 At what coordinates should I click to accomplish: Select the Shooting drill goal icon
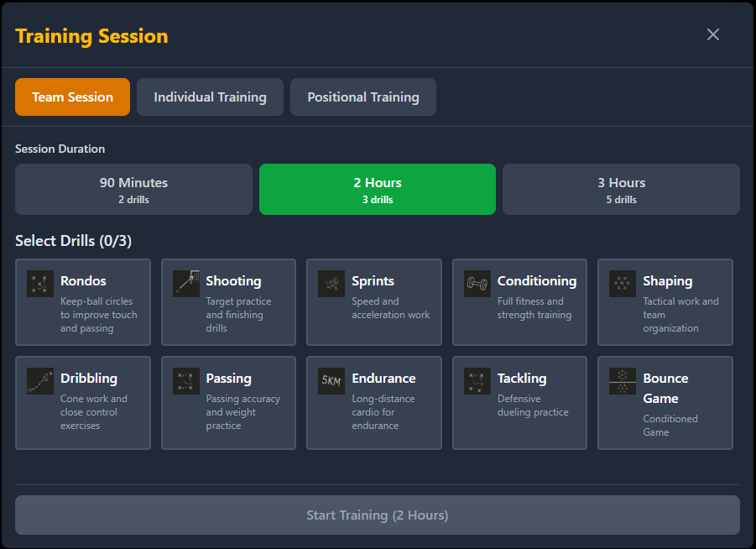pos(186,284)
